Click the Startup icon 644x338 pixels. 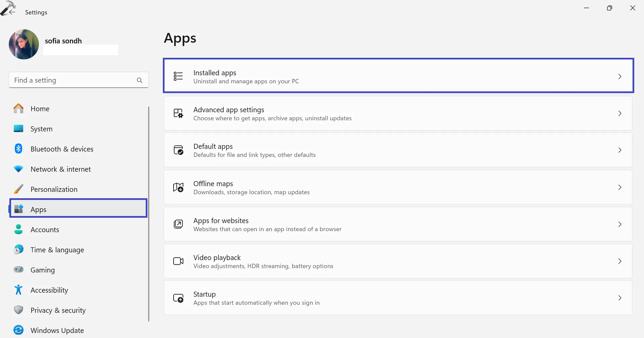tap(178, 298)
